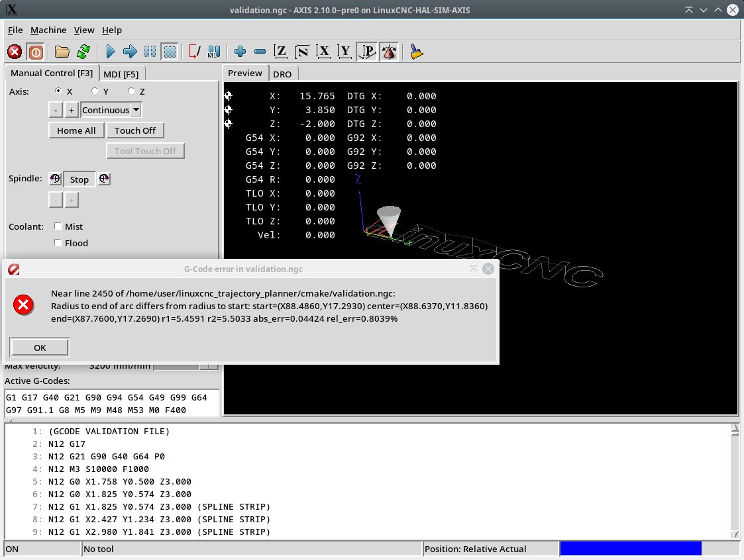
Task: Switch to perspective view P icon
Action: point(367,52)
